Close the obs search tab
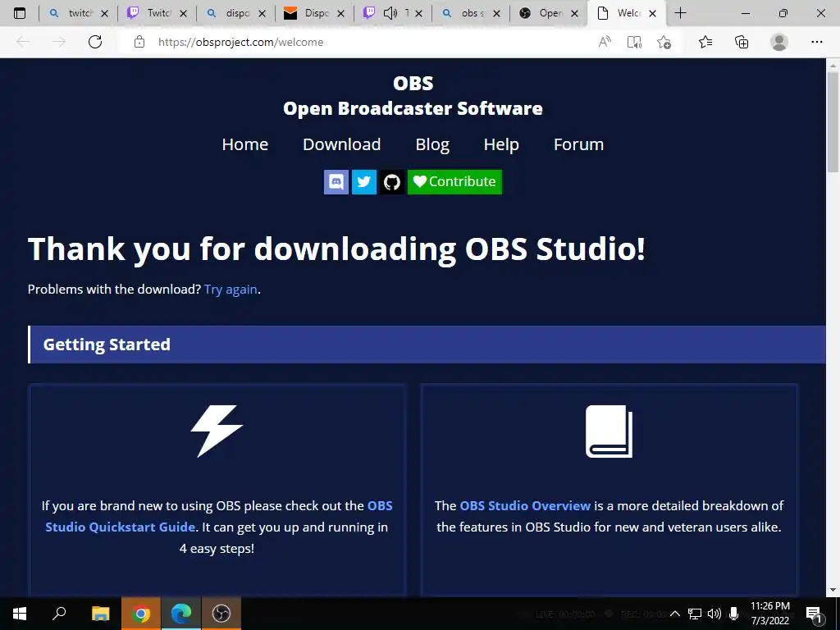Screen dimensions: 840x630 pos(496,13)
